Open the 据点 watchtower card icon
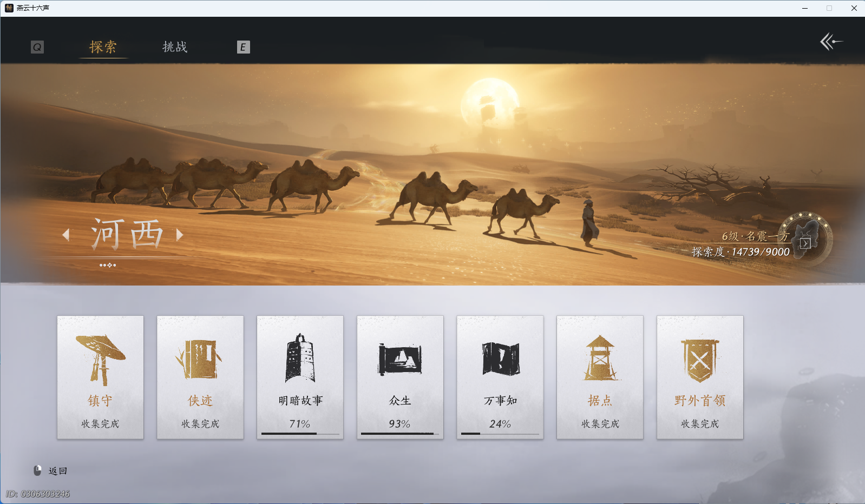Screen dimensions: 865x504 point(600,358)
